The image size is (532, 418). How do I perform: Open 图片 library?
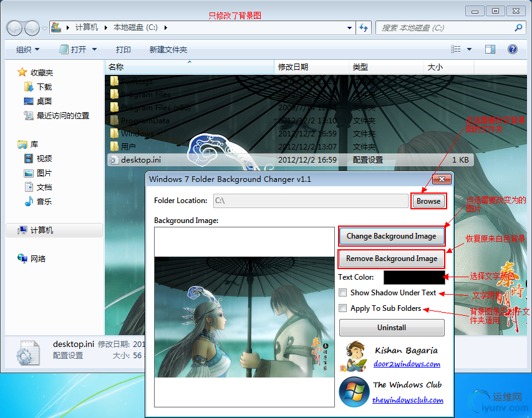[x=38, y=173]
